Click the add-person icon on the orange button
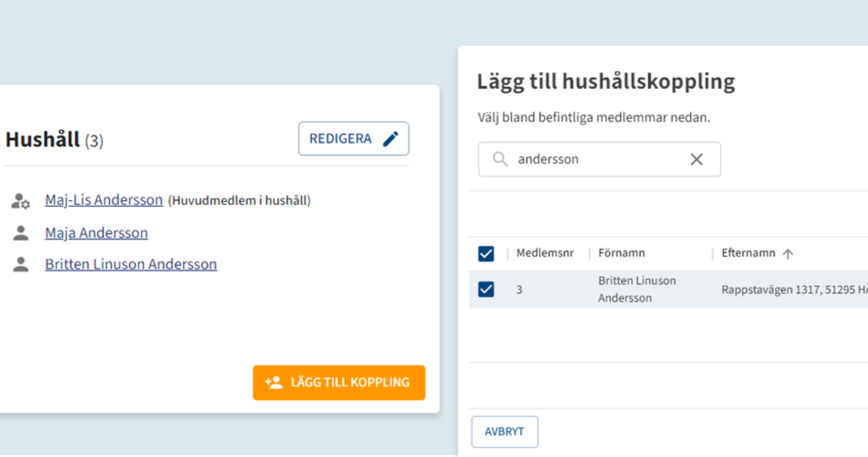The height and width of the screenshot is (457, 868). point(274,383)
